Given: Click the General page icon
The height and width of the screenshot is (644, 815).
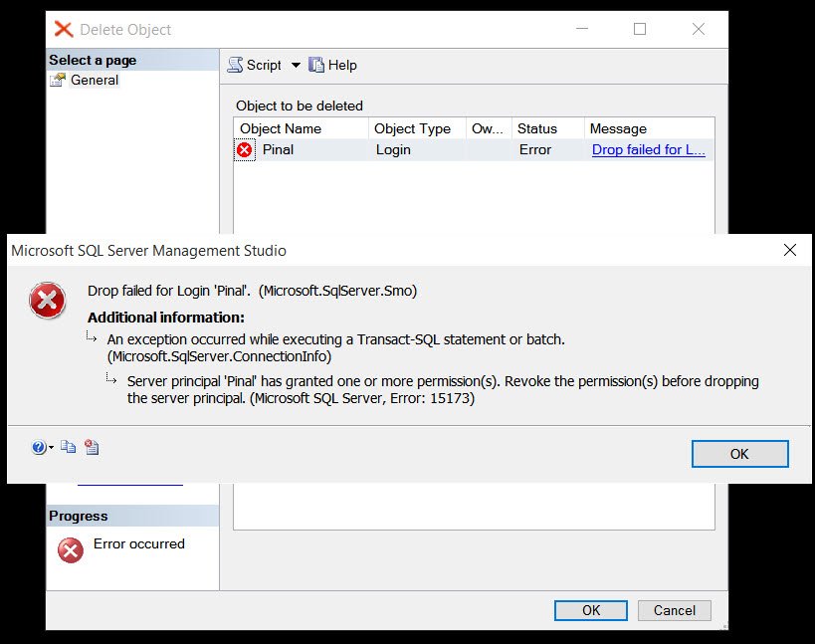Looking at the screenshot, I should 57,80.
